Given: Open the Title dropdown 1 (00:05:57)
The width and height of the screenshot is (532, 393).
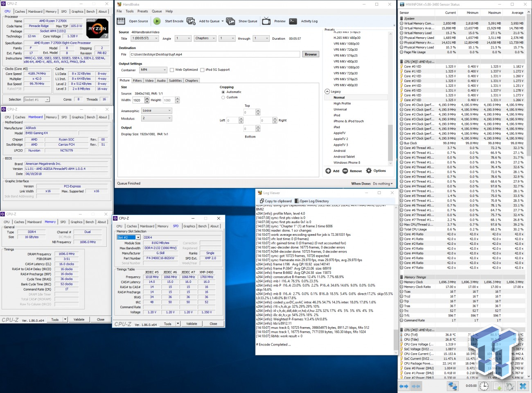Looking at the screenshot, I should click(144, 38).
